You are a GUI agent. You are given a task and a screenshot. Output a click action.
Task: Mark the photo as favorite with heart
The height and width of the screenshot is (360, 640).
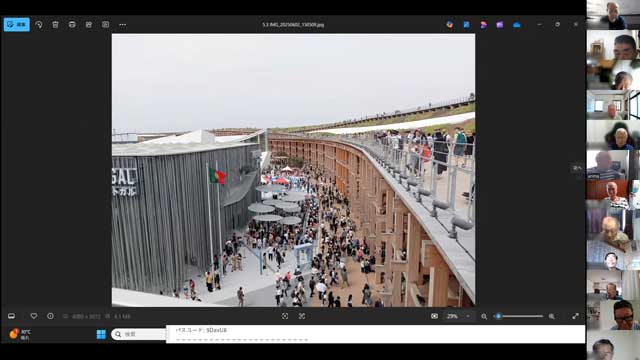34,316
